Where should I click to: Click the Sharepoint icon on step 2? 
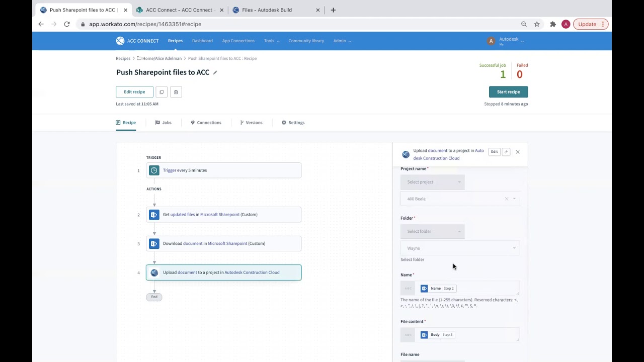click(x=154, y=214)
